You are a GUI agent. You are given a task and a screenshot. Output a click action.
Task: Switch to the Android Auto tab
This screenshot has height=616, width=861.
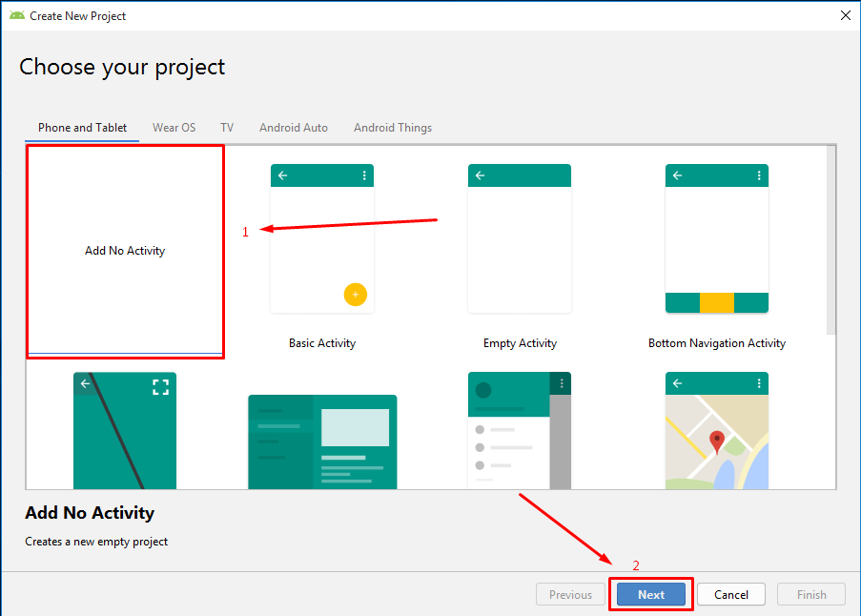click(293, 128)
